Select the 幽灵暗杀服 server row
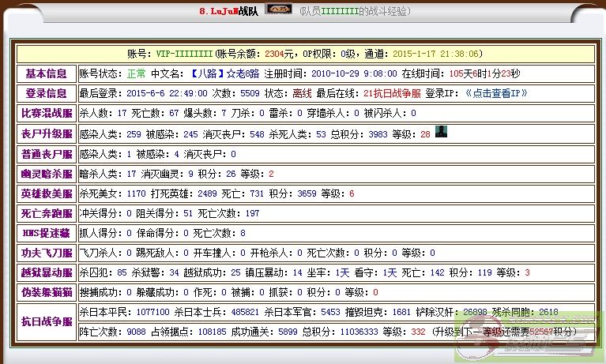The width and height of the screenshot is (606, 364). (x=46, y=174)
